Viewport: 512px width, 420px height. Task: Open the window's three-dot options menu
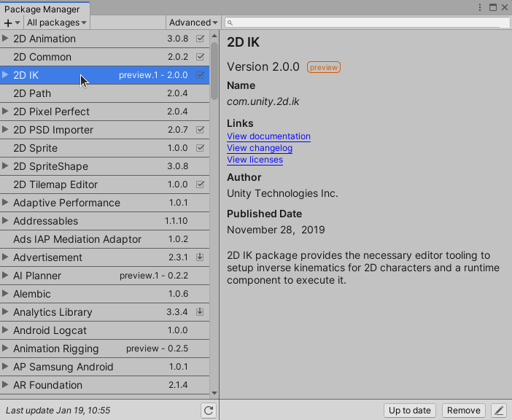click(480, 7)
